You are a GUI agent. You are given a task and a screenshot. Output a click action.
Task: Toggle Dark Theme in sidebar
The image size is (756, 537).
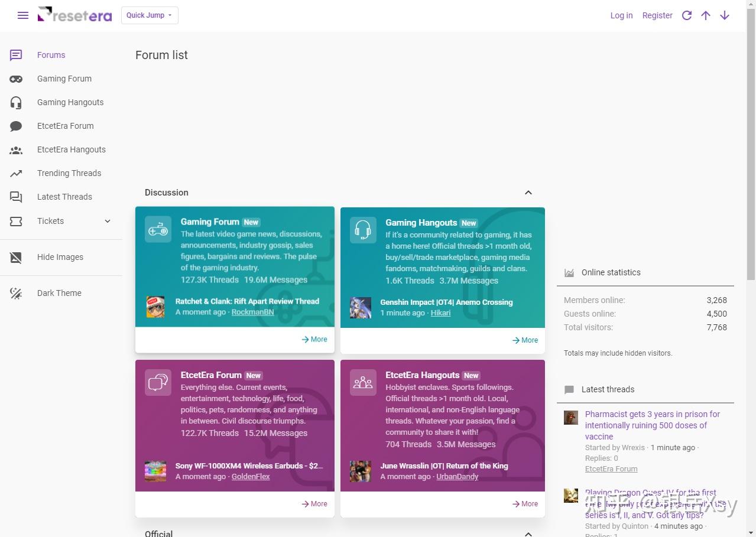tap(59, 293)
